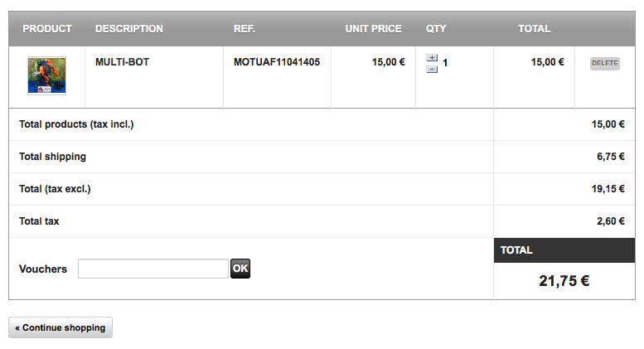Viewport: 644px width, 349px height.
Task: Click the quantity value 1
Action: tap(445, 63)
